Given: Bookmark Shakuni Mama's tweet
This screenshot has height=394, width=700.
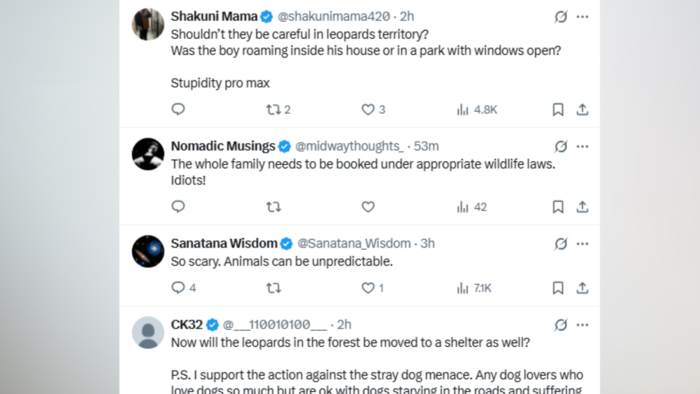Looking at the screenshot, I should pos(558,109).
